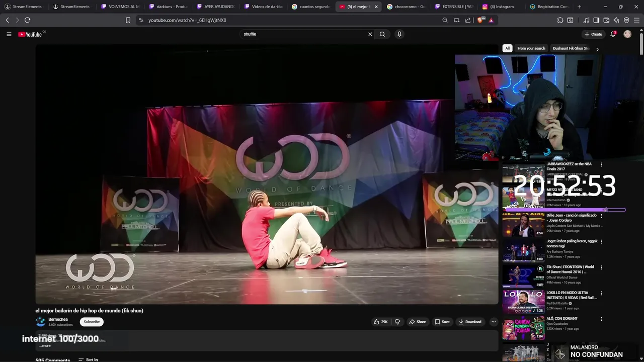The image size is (644, 362).
Task: Switch to darkiuns - Produc tab
Action: pyautogui.click(x=169, y=7)
